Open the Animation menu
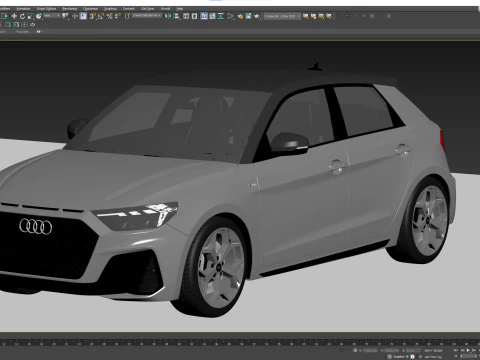 coord(23,9)
